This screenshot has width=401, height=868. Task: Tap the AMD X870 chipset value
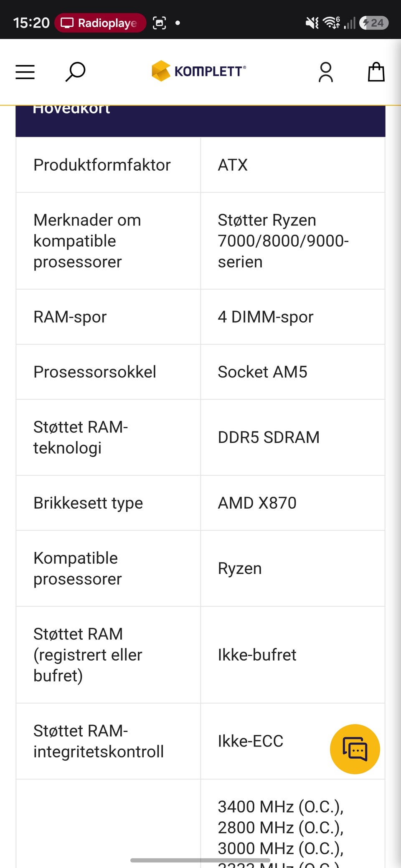click(x=257, y=503)
